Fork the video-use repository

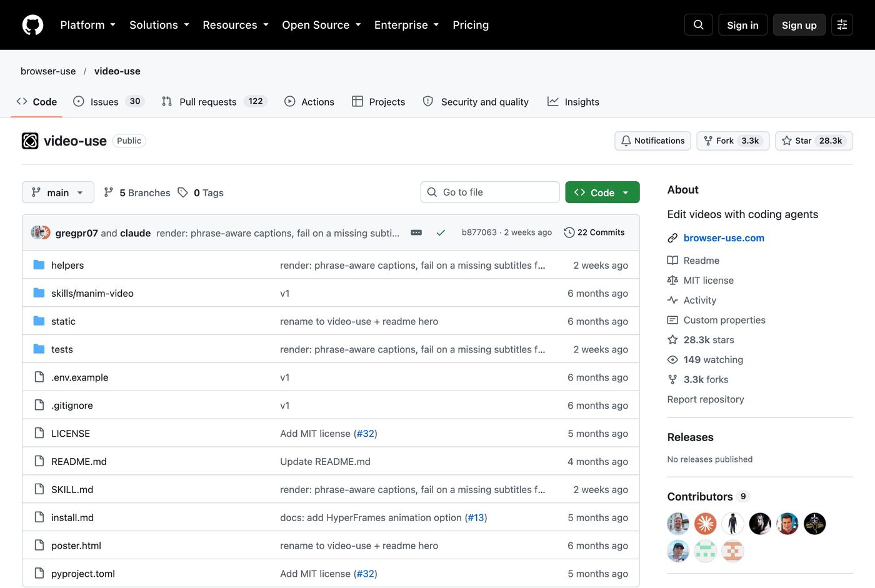732,141
